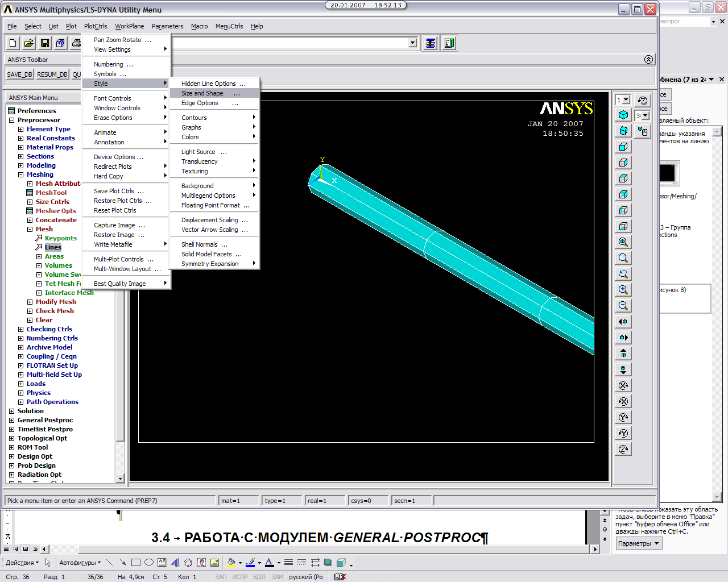Choose Hidden Line Options menu item

tap(214, 84)
